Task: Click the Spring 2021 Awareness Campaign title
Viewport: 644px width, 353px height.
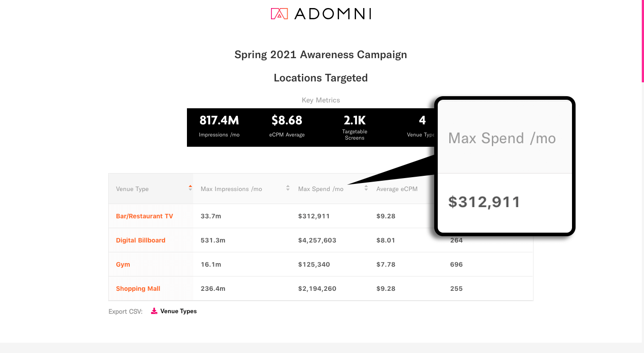Action: pos(321,55)
